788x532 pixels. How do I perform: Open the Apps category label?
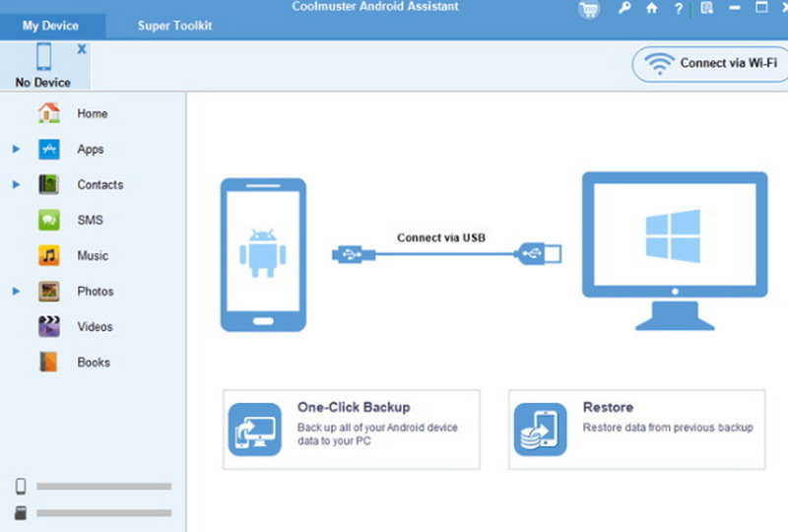point(91,150)
